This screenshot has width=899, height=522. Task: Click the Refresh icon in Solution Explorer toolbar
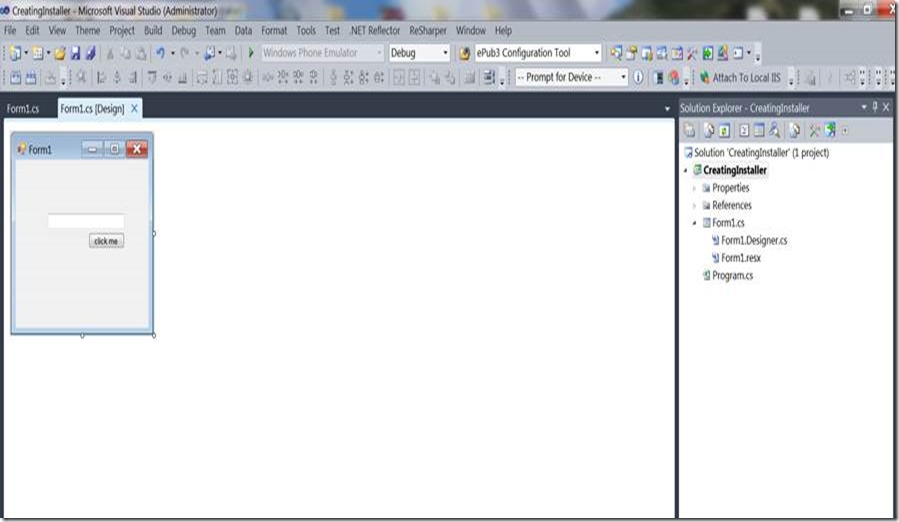[723, 130]
